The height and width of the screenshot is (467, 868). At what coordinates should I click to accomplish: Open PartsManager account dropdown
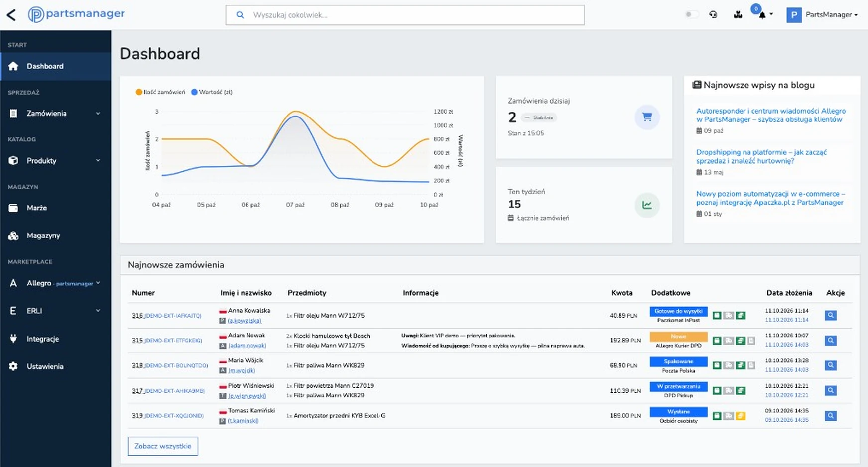(822, 15)
